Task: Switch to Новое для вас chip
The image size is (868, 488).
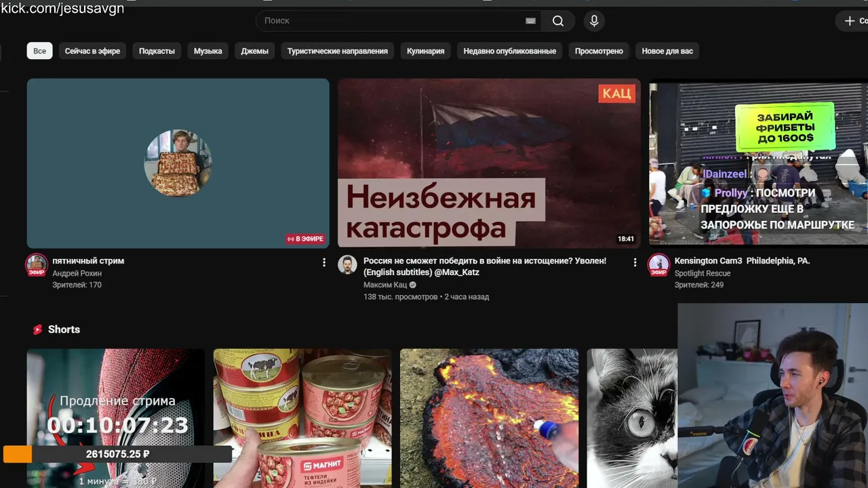Action: tap(667, 51)
